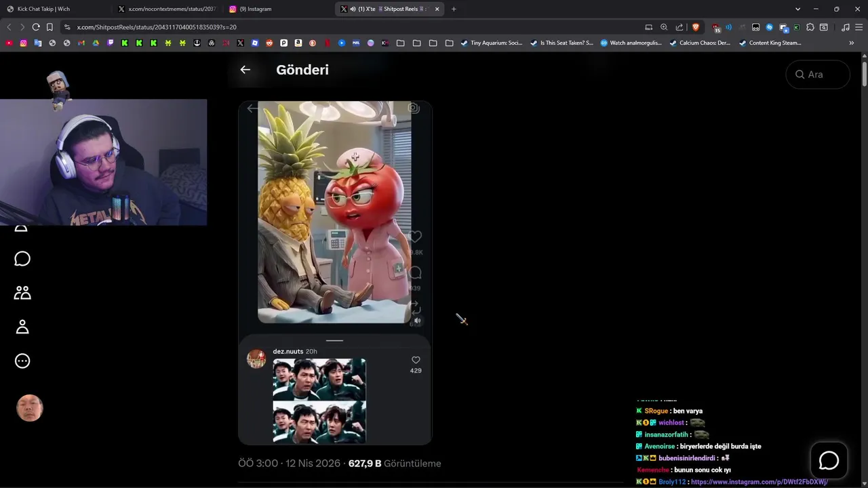Click Avenoirse chat message
The width and height of the screenshot is (868, 488).
698,446
